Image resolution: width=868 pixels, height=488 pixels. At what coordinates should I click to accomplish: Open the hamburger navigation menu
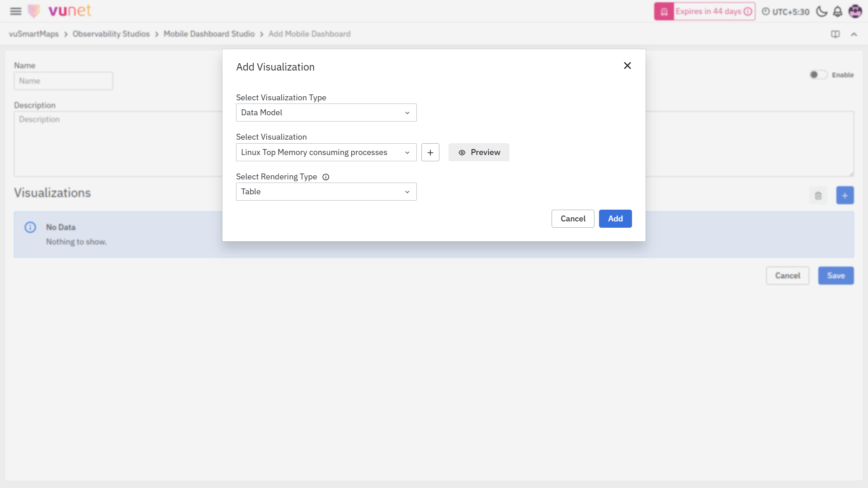coord(16,11)
